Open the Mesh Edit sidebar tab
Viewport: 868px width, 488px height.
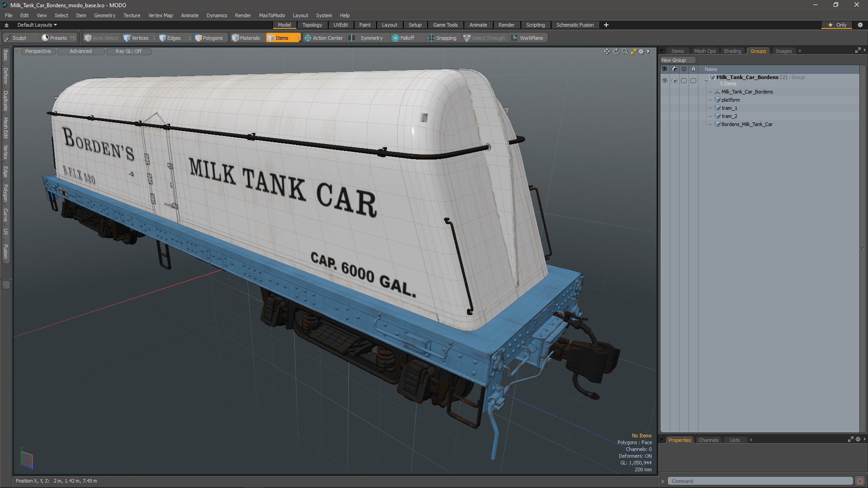(x=5, y=128)
